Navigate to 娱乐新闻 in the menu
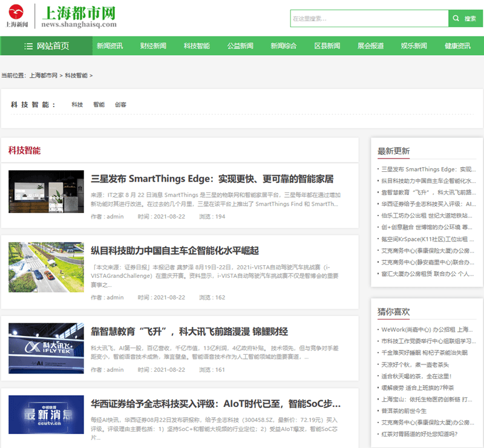484x448 pixels. point(414,46)
